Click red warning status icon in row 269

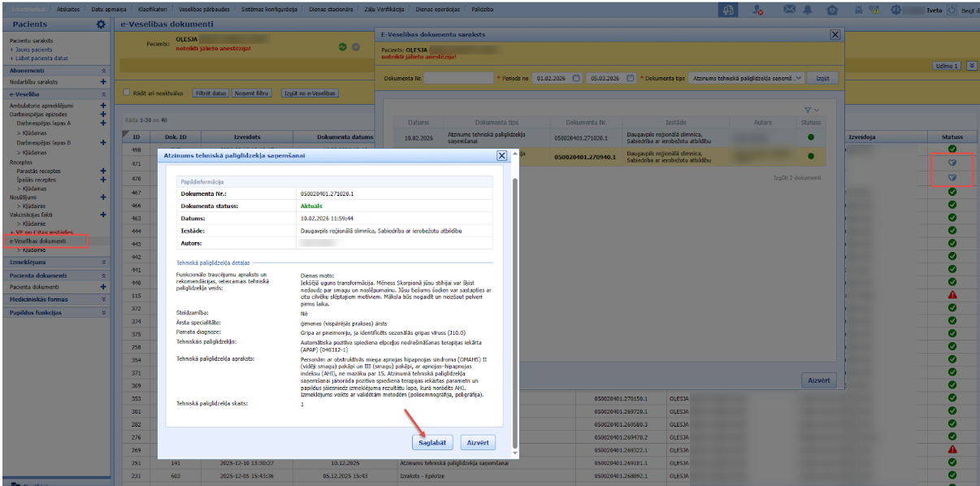[x=952, y=449]
